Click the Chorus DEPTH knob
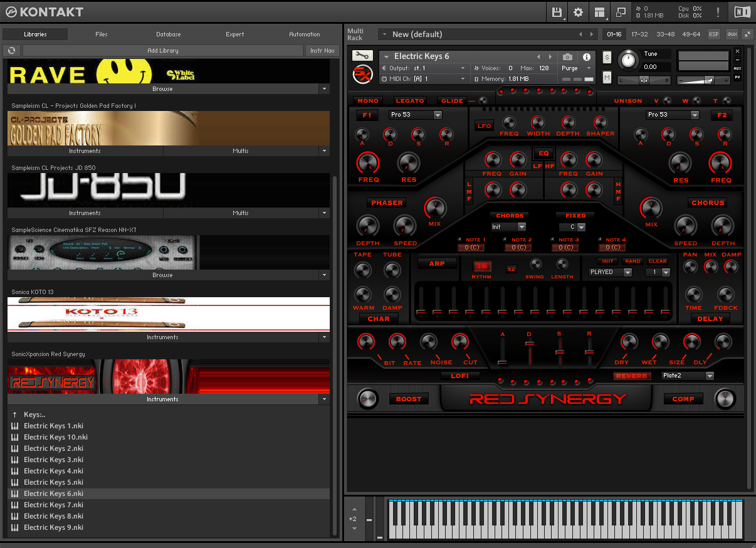Image resolution: width=756 pixels, height=548 pixels. pos(723,226)
